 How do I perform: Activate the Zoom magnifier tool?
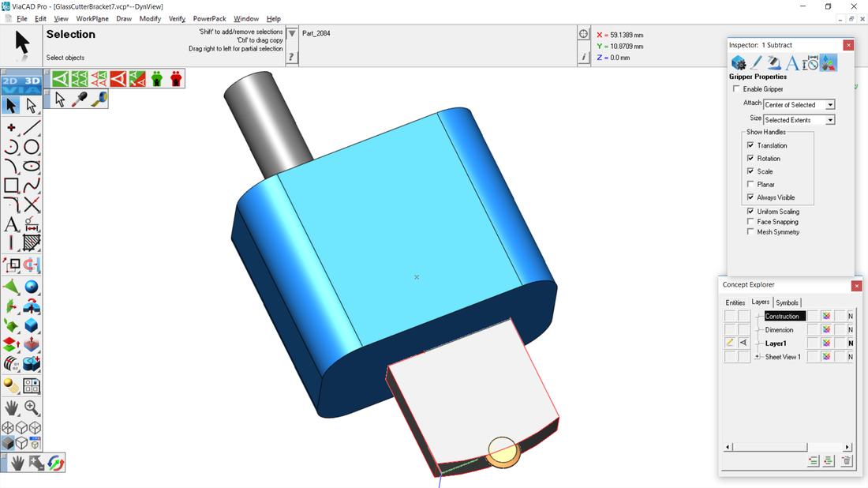point(32,407)
